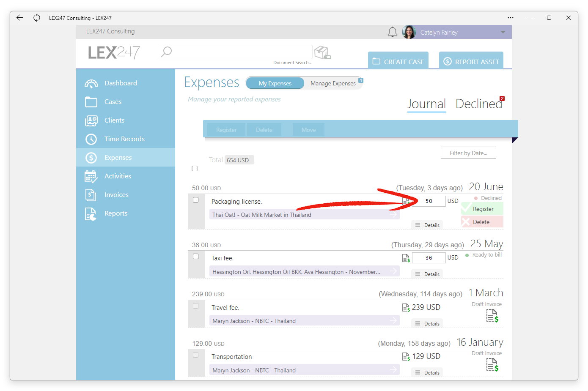Toggle the select-all expenses checkbox
The image size is (588, 391).
coord(195,168)
